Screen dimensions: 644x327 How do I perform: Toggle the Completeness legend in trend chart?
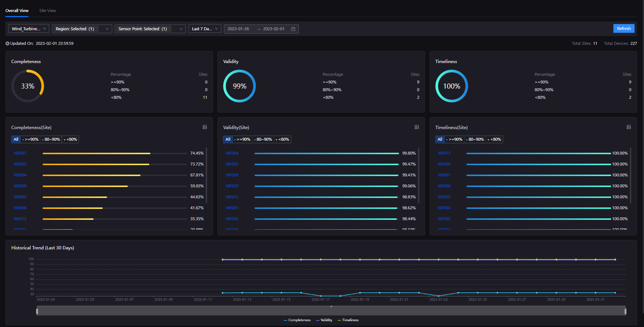click(x=297, y=320)
